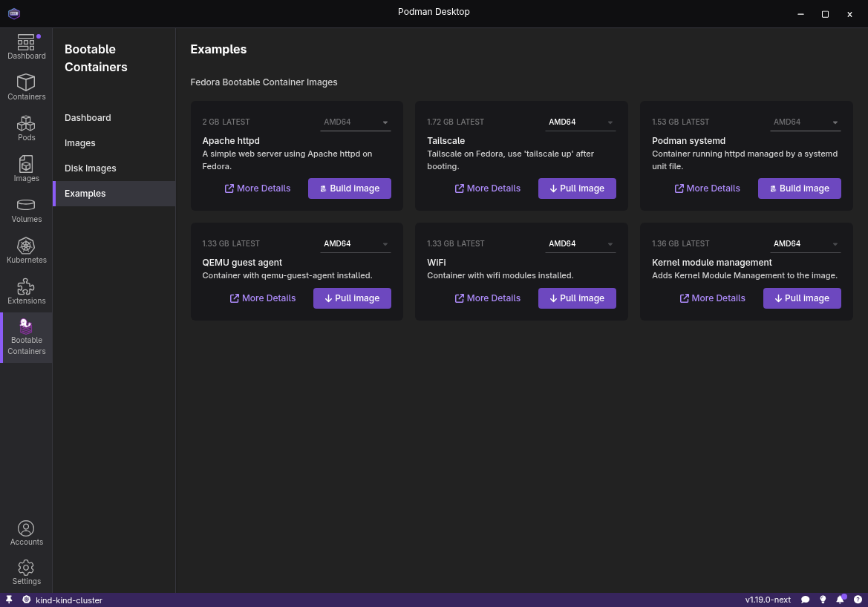This screenshot has height=607, width=868.
Task: Open the lightbulb icon in status bar
Action: coord(823,600)
